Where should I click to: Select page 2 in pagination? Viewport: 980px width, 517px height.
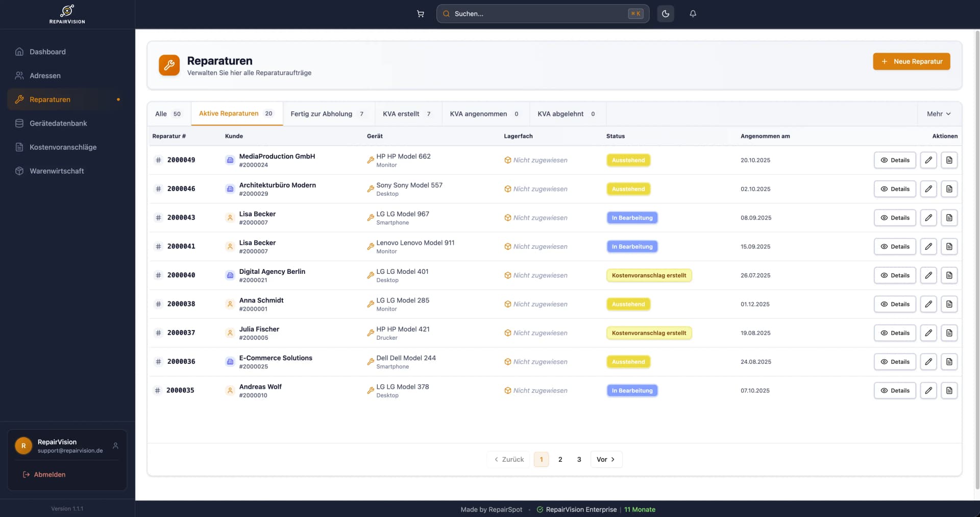point(560,459)
